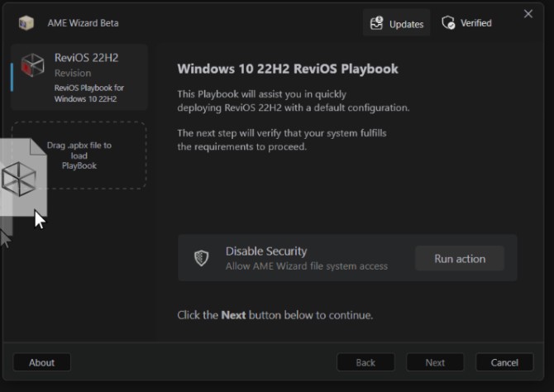
Task: Cancel the wizard
Action: point(504,363)
